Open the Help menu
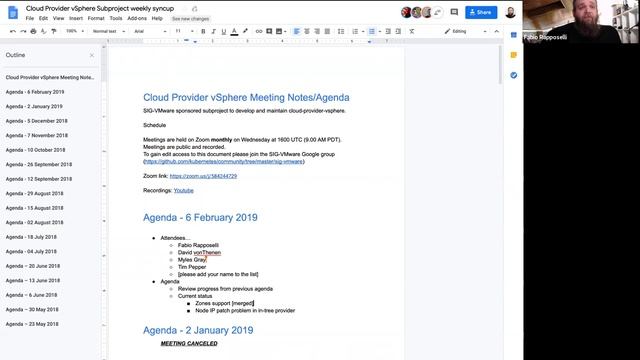The height and width of the screenshot is (360, 640). 157,18
